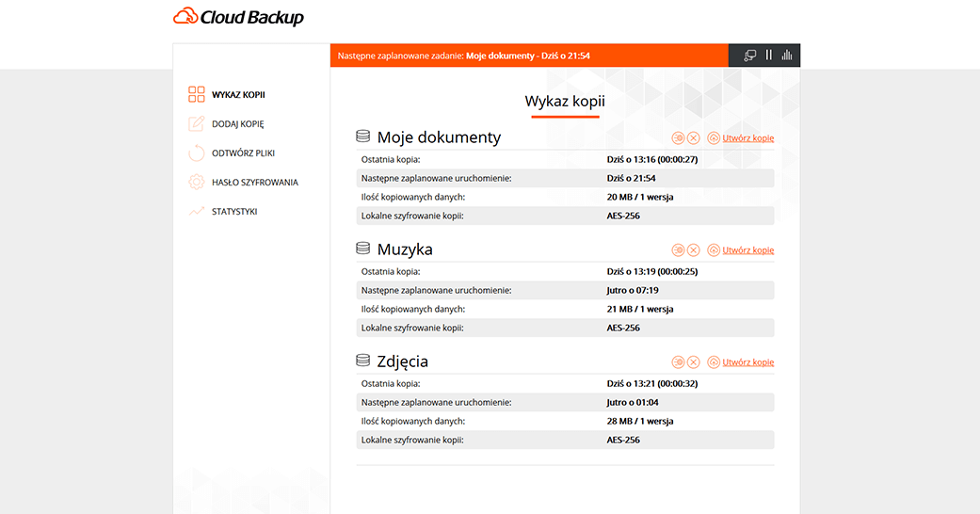Click the delete icon for Moje dokumenty
980x514 pixels.
tap(694, 138)
